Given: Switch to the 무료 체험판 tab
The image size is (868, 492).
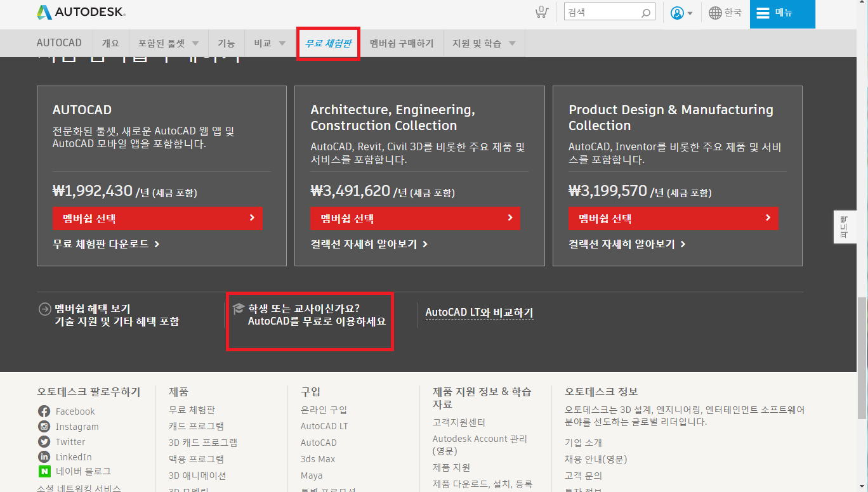Looking at the screenshot, I should [328, 43].
